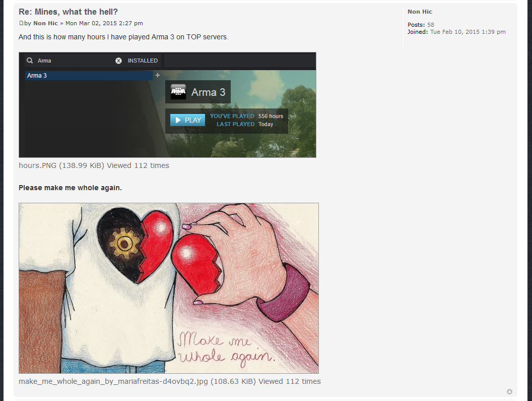This screenshot has width=532, height=401.
Task: Click the make_me_whole_again jpg file caption
Action: [x=170, y=381]
